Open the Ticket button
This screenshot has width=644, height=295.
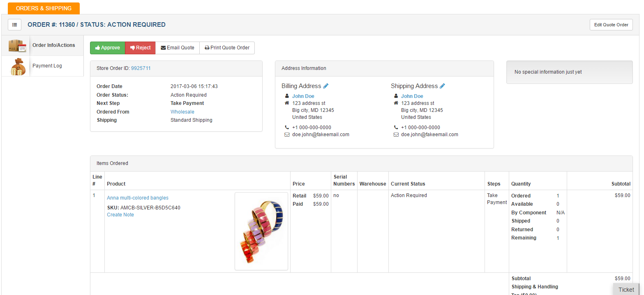pos(626,289)
